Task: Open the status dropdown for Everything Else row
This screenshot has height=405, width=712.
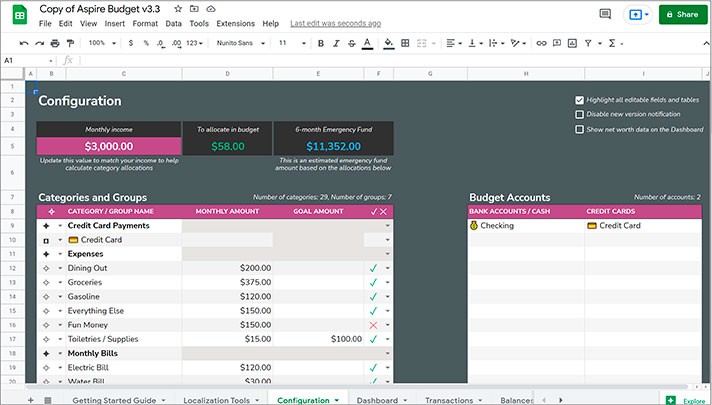Action: (387, 311)
